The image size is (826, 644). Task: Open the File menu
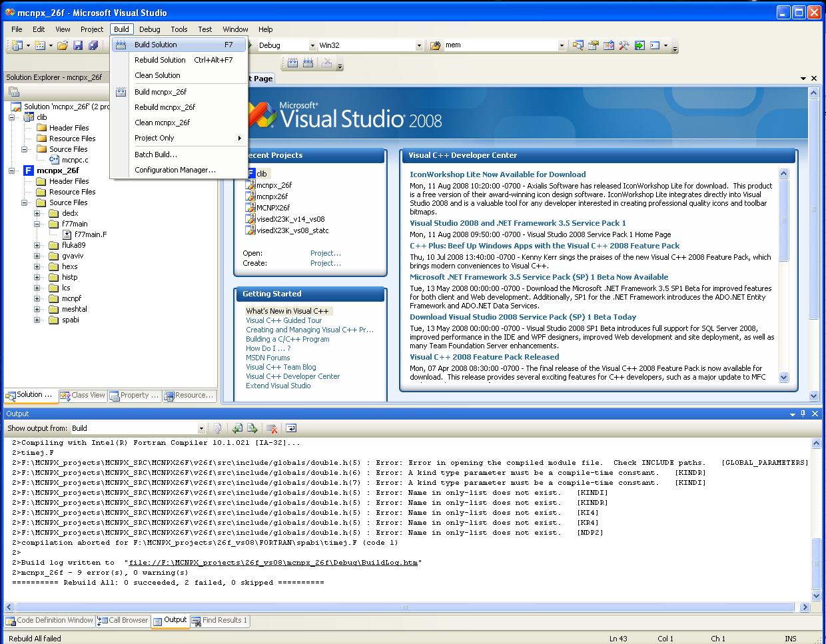17,29
